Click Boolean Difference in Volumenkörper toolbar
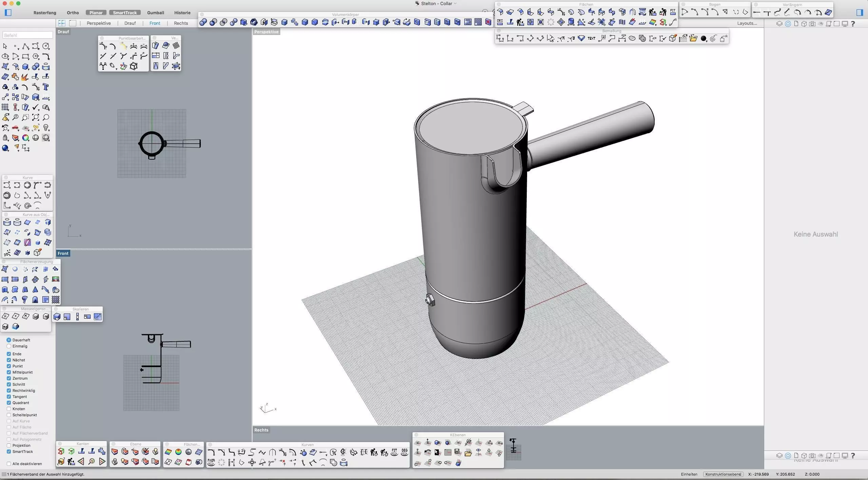 tap(213, 22)
